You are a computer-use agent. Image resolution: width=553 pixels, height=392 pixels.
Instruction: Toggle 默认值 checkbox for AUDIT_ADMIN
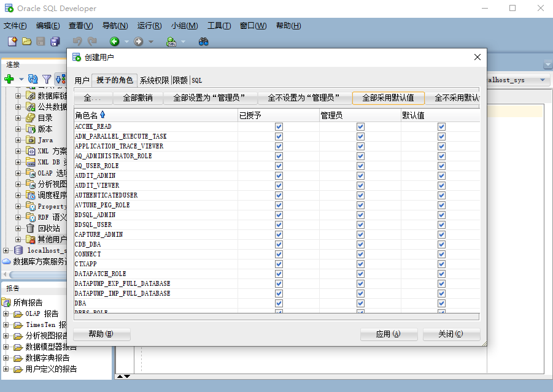(x=441, y=175)
